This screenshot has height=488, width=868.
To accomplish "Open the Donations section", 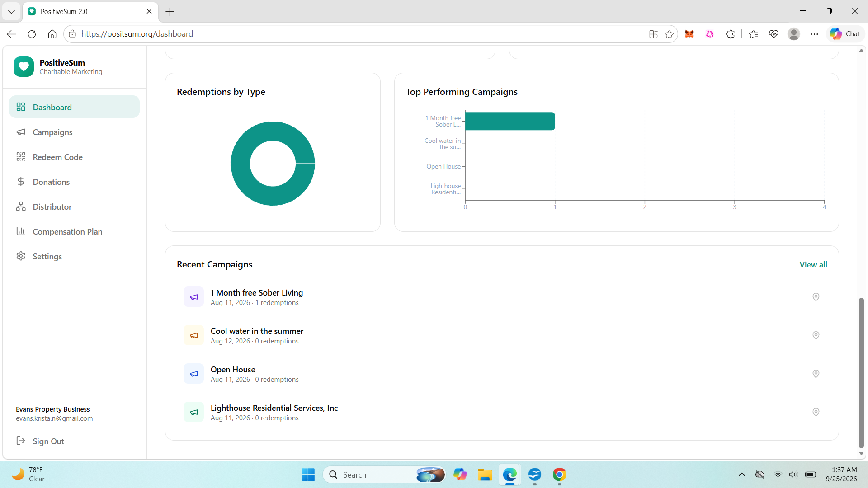I will point(74,182).
